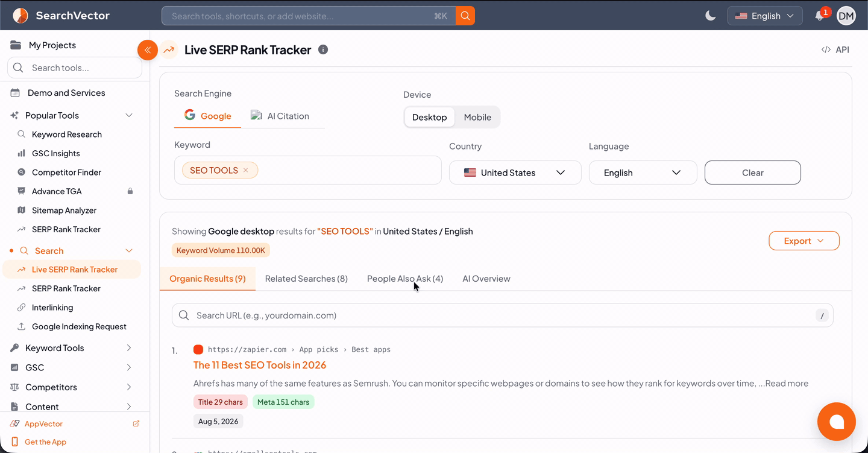868x453 pixels.
Task: Open the notifications bell
Action: [819, 16]
